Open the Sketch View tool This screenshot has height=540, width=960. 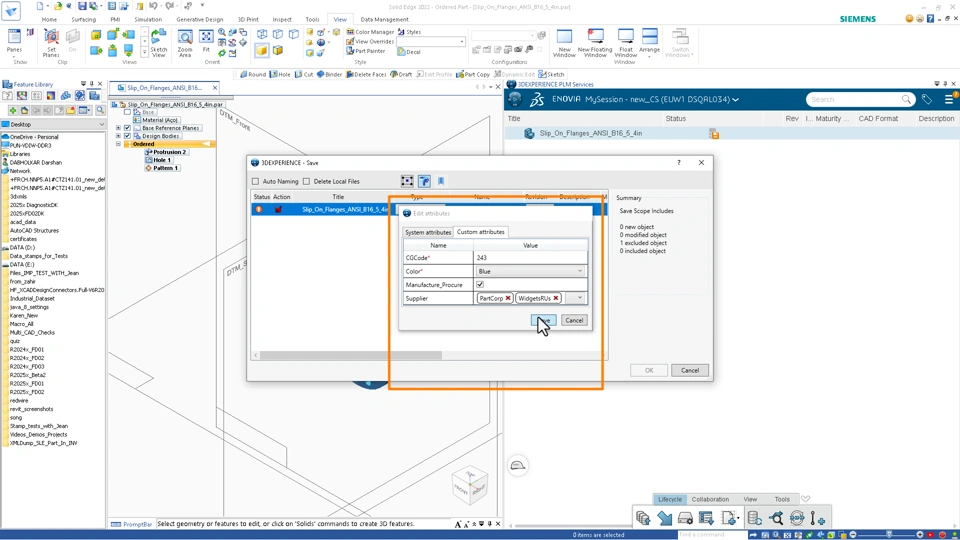click(x=159, y=42)
